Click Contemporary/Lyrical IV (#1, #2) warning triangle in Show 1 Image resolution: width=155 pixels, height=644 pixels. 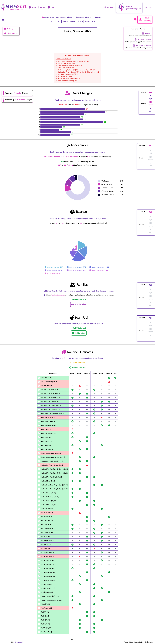(72, 453)
